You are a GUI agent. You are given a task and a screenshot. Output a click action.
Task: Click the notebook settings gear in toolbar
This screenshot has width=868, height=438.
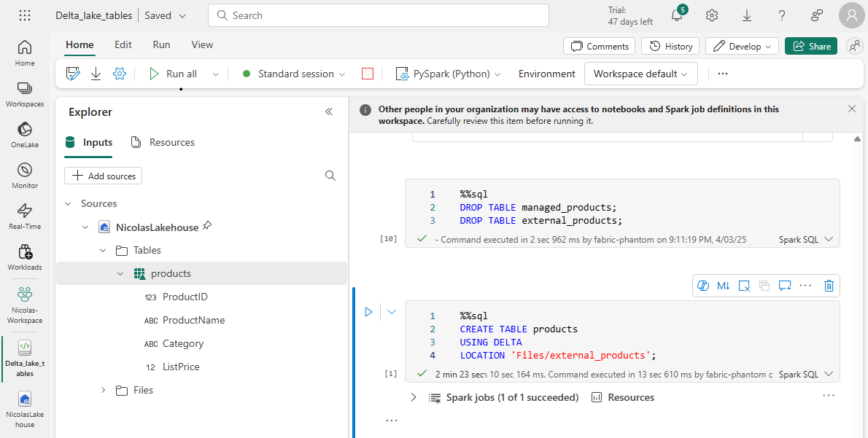click(120, 74)
